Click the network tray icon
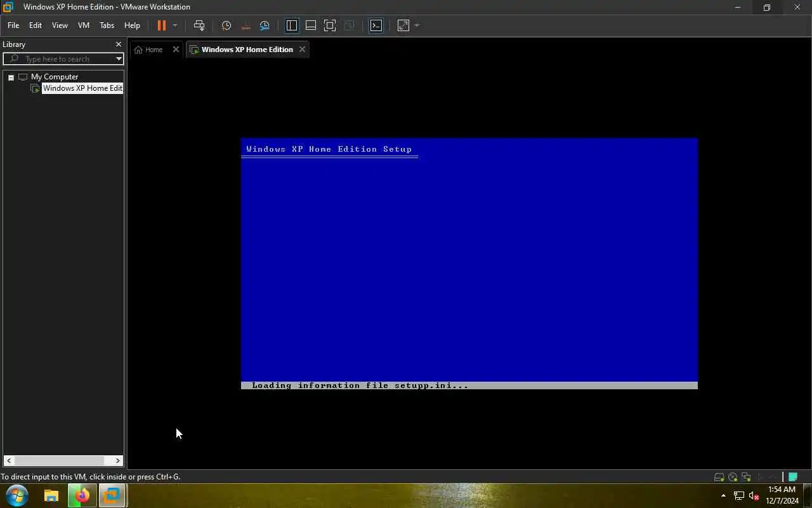812x508 pixels. (x=739, y=495)
